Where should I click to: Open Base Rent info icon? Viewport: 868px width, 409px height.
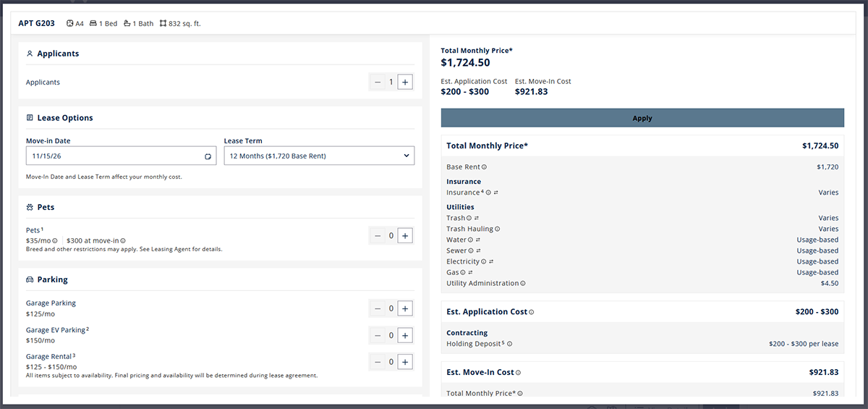click(x=484, y=167)
